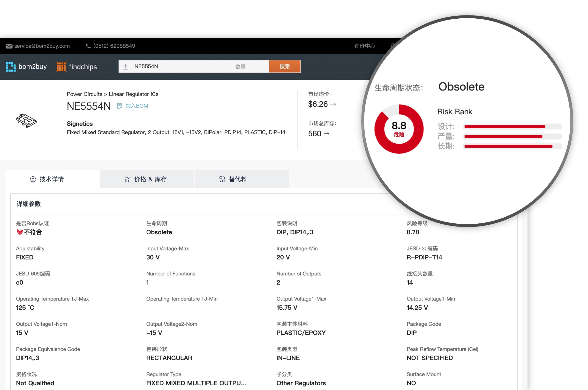588x390 pixels.
Task: Click the gear icon on 技术详情 tab
Action: point(33,179)
